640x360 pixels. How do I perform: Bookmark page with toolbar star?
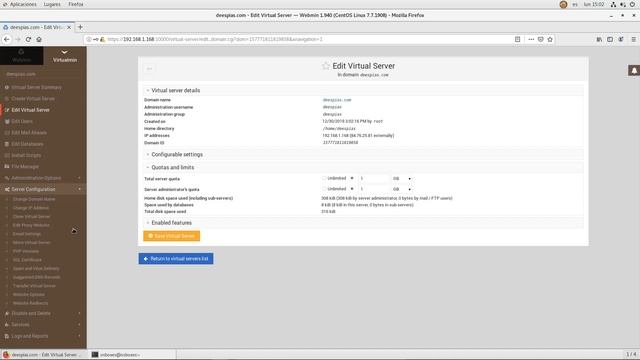tap(550, 40)
